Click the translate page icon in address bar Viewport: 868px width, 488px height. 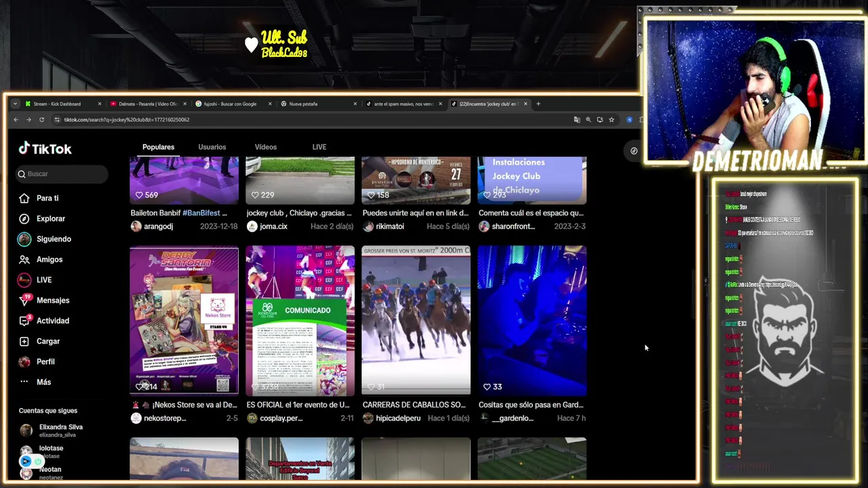pos(577,119)
